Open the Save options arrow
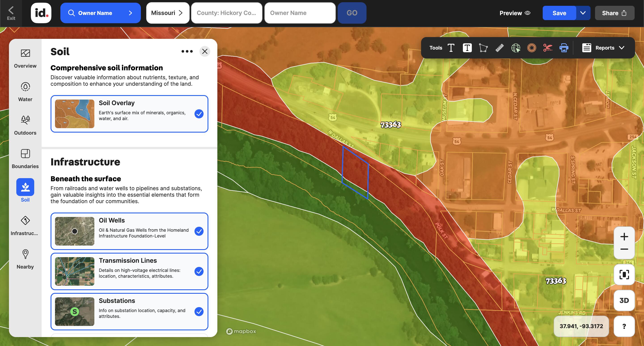 coord(583,13)
